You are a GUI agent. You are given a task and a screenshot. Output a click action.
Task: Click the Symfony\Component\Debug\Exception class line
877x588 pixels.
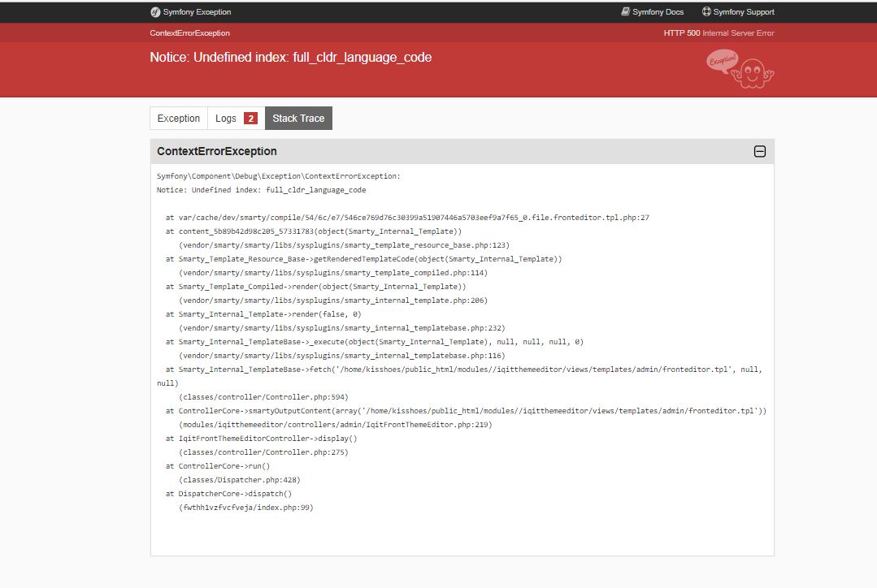[279, 176]
